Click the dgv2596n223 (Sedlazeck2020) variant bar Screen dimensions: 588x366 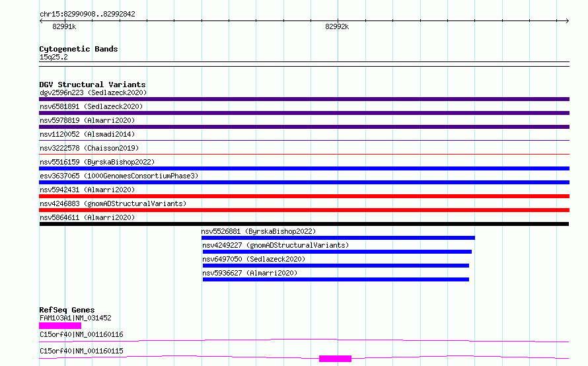coord(304,99)
